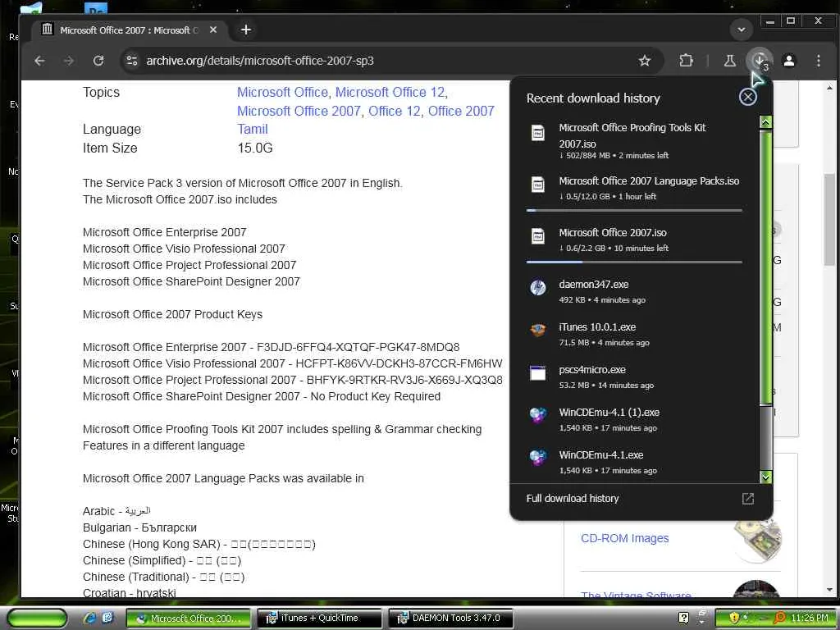Screen dimensions: 840x630
Task: Open the profile avatar icon
Action: tap(789, 61)
